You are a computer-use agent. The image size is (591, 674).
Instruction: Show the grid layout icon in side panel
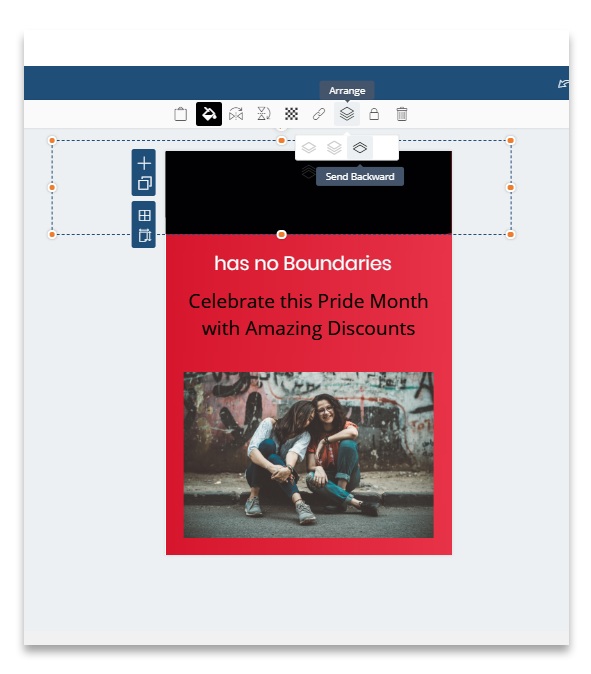(x=144, y=215)
